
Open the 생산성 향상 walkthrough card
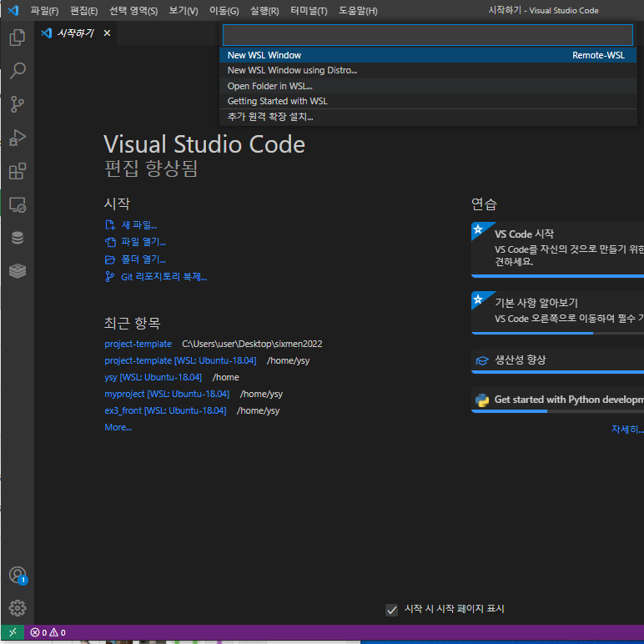pyautogui.click(x=557, y=361)
